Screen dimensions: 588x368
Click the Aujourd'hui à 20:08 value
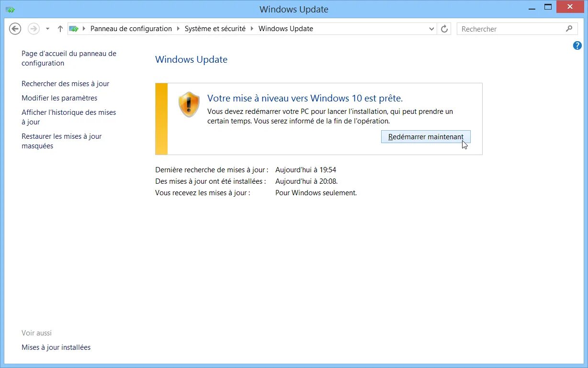(x=306, y=181)
